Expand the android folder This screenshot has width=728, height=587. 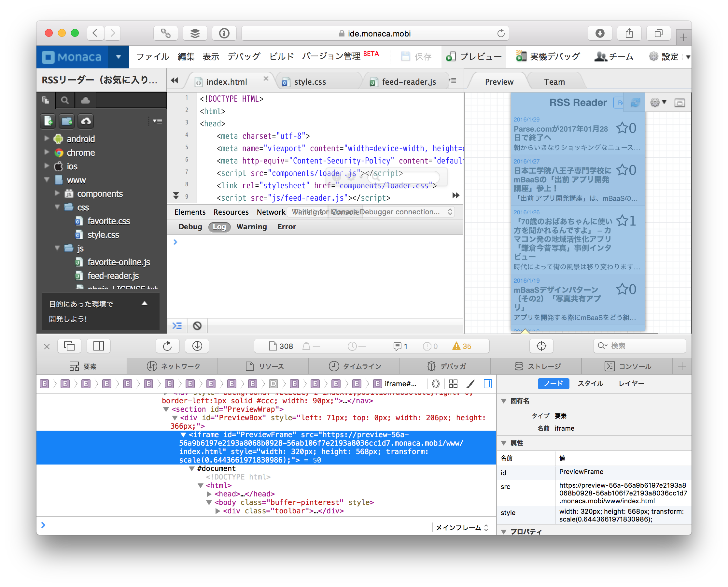coord(47,139)
